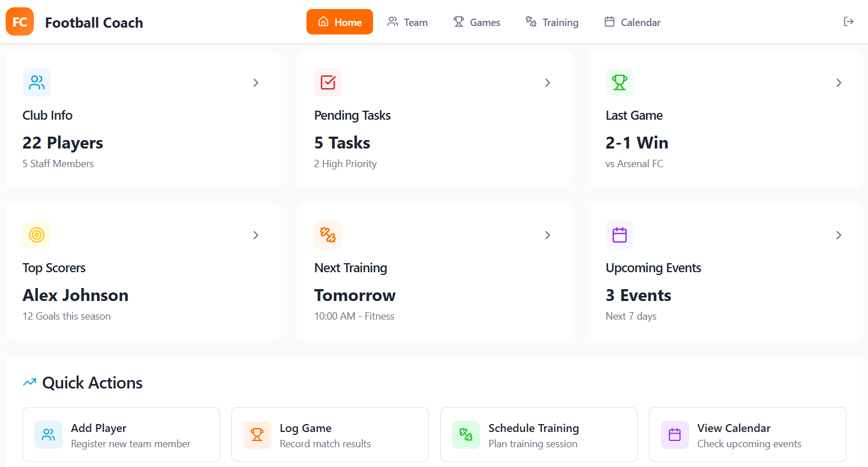Click View Calendar quick action

coord(748,435)
